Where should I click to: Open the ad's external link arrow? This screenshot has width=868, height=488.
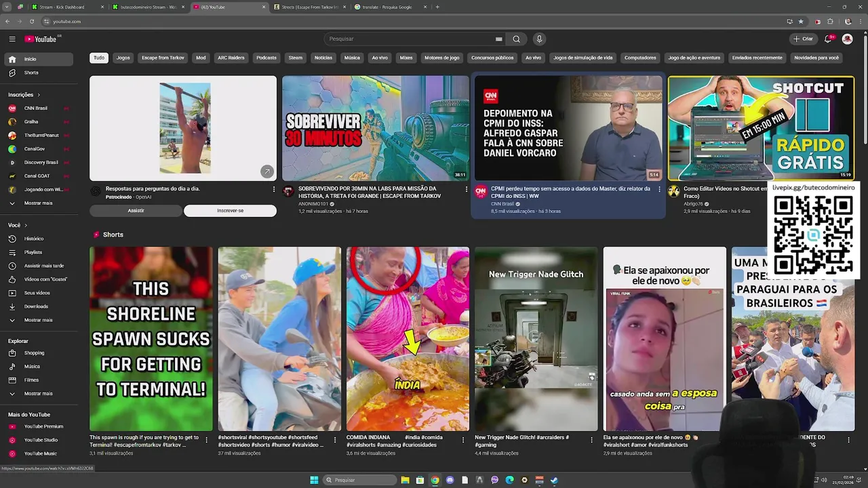(267, 172)
